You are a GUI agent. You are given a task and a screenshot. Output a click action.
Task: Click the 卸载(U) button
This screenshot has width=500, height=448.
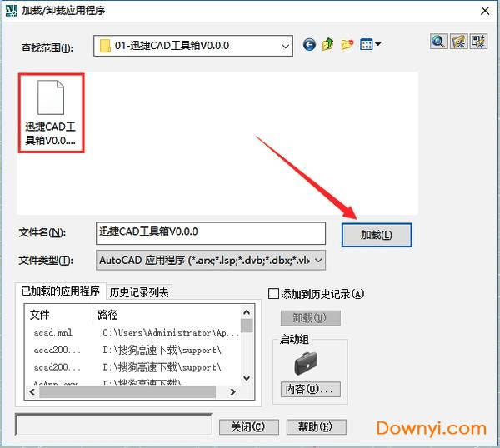click(310, 318)
